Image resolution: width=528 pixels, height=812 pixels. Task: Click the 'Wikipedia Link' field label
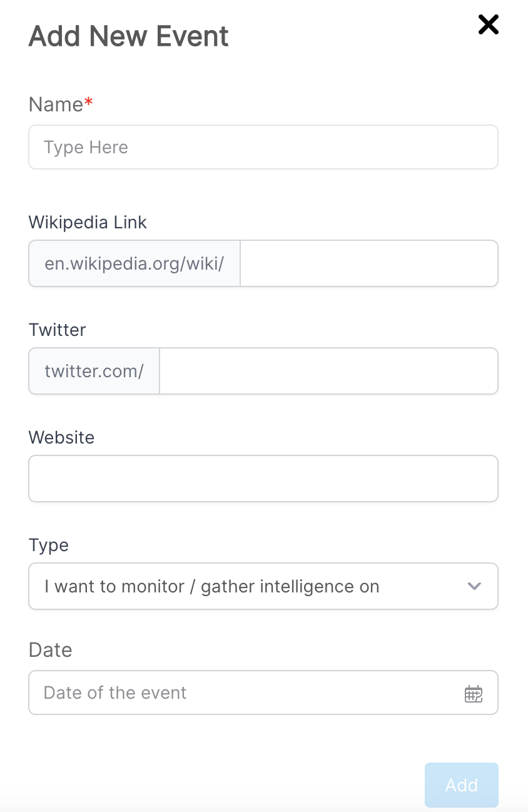tap(87, 223)
